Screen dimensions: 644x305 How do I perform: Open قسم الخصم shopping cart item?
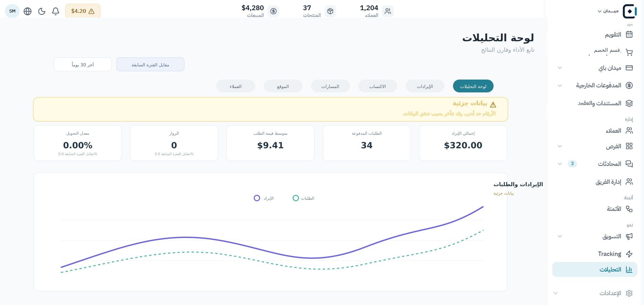point(595,52)
